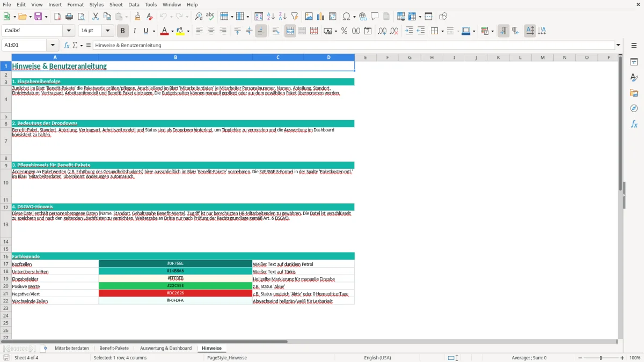Click the Save document icon

coord(38,17)
